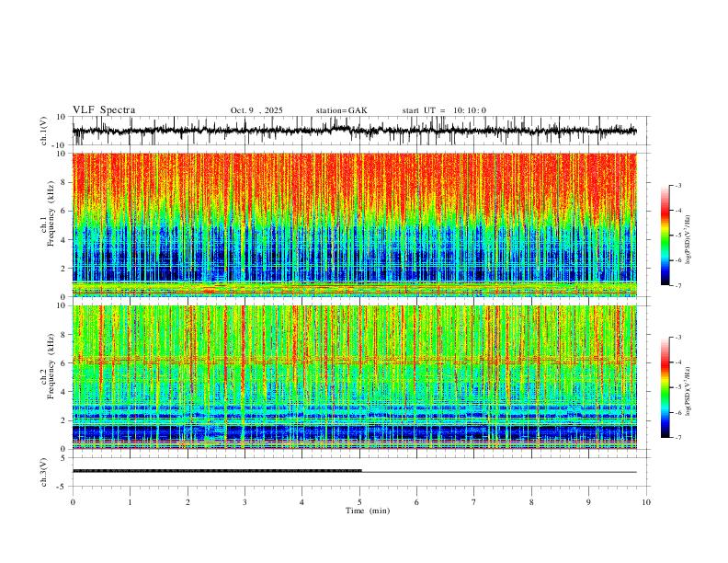Click the "VLF Spectra" plot title
The height and width of the screenshot is (563, 728).
104,110
